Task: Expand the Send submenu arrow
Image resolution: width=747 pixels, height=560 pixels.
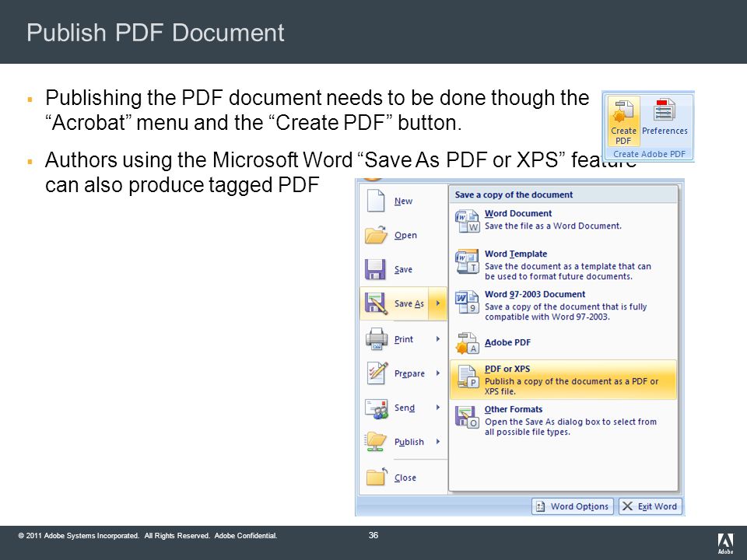Action: point(438,408)
